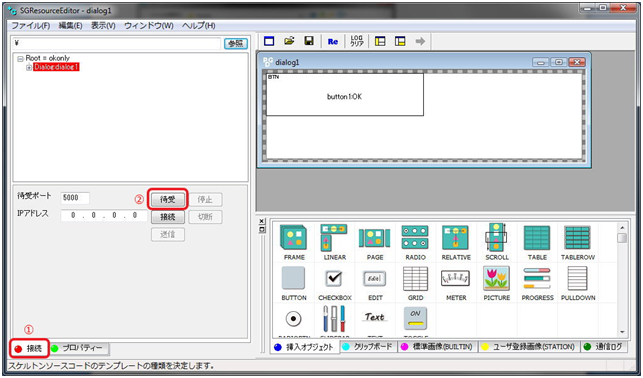
Task: Switch to the 接続 tab
Action: click(29, 348)
